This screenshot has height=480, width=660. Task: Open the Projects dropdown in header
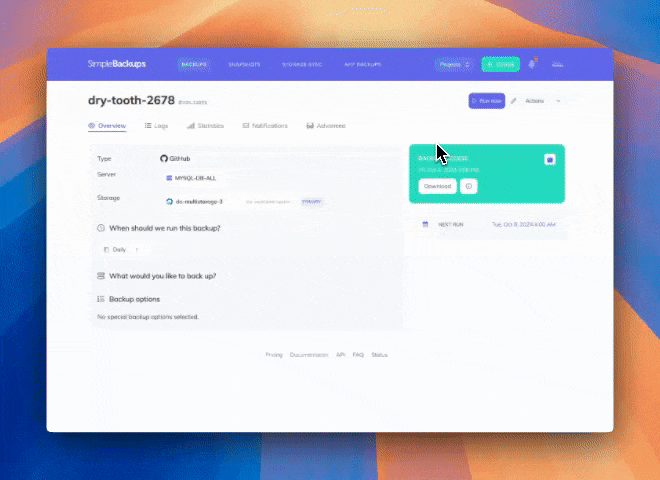point(454,64)
